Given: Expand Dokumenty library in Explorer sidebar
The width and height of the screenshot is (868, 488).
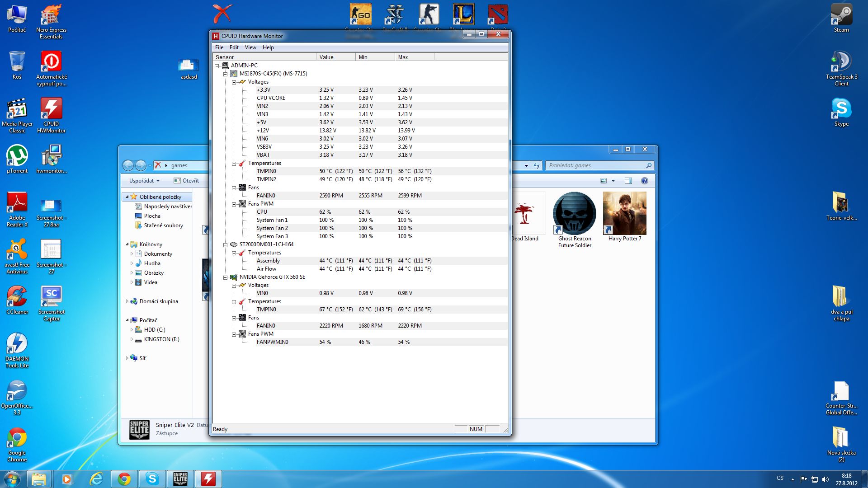Looking at the screenshot, I should click(x=132, y=254).
